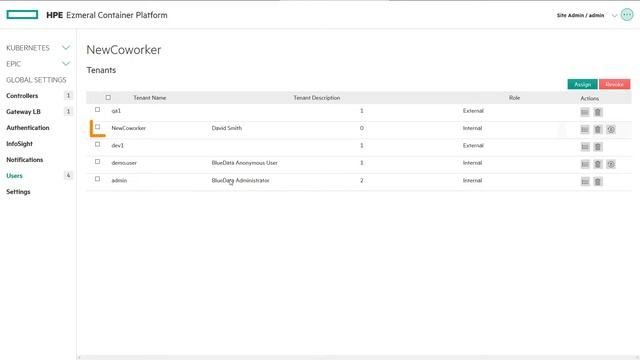Check the box for demo.user row
This screenshot has height=360, width=640.
coord(98,162)
